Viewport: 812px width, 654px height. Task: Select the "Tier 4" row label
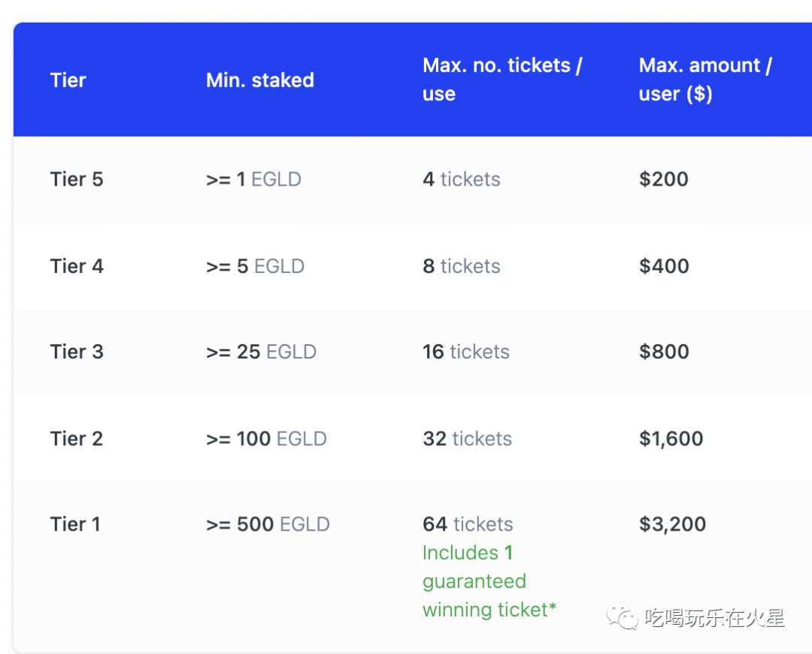click(x=77, y=266)
